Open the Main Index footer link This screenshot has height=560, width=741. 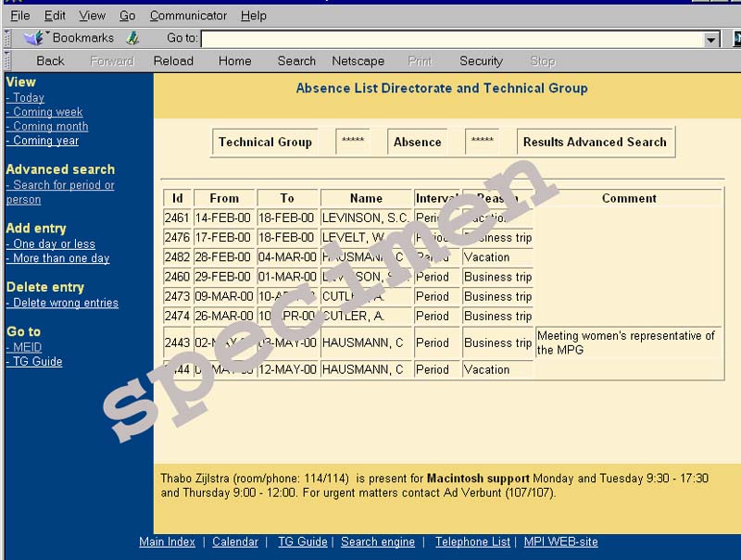pos(168,542)
